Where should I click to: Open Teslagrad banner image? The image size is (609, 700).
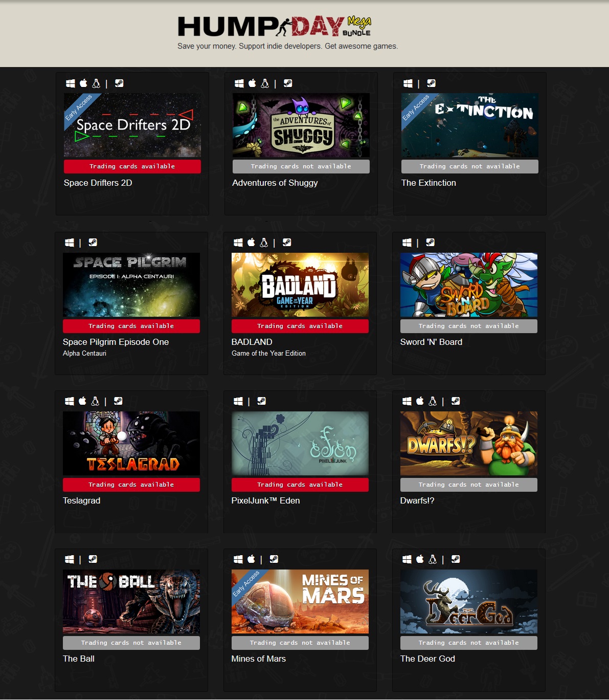point(131,443)
